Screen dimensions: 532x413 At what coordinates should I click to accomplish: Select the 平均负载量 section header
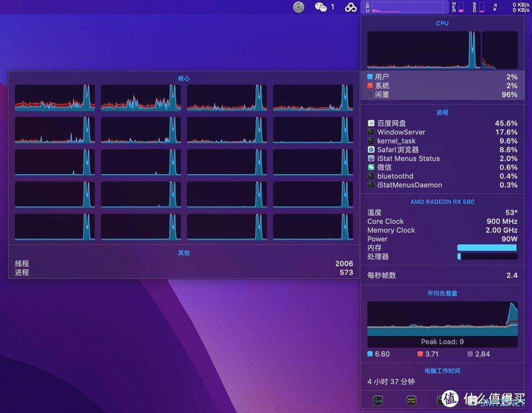442,293
